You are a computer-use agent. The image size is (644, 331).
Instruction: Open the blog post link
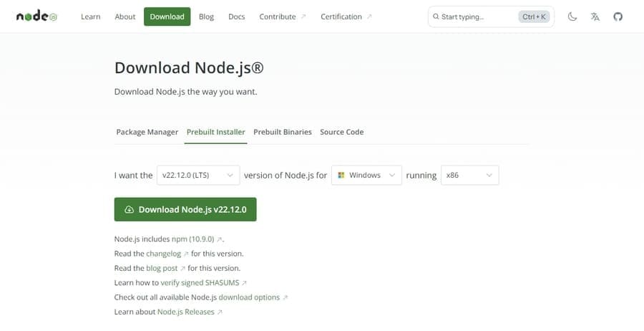tap(162, 268)
